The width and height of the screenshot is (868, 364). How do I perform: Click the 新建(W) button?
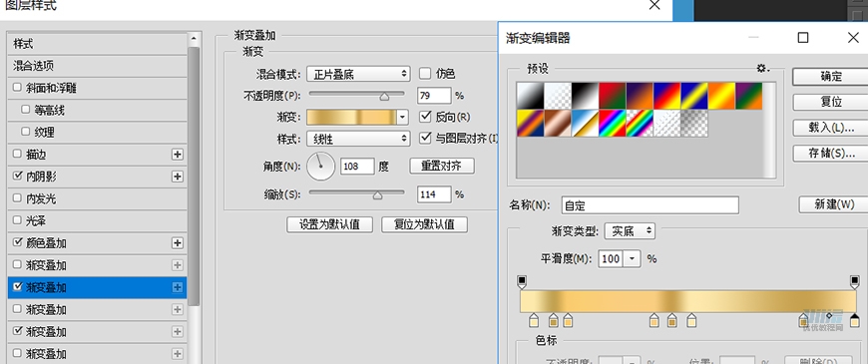834,204
